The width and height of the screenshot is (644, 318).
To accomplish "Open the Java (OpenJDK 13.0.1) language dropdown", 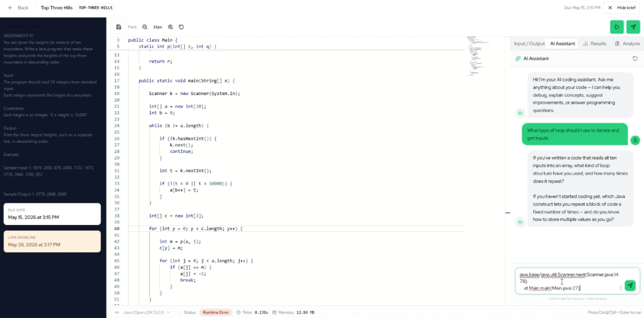I will 143,312.
